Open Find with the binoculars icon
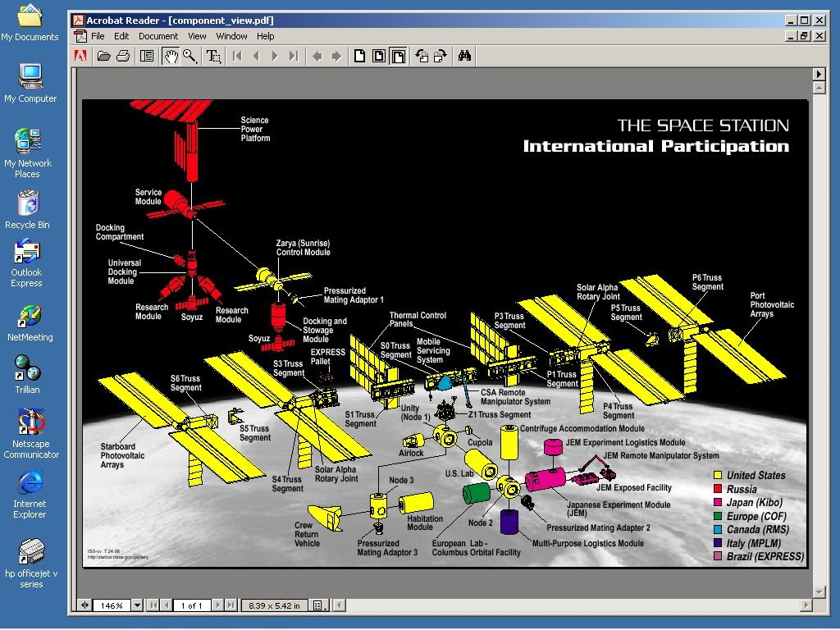840x630 pixels. click(464, 57)
